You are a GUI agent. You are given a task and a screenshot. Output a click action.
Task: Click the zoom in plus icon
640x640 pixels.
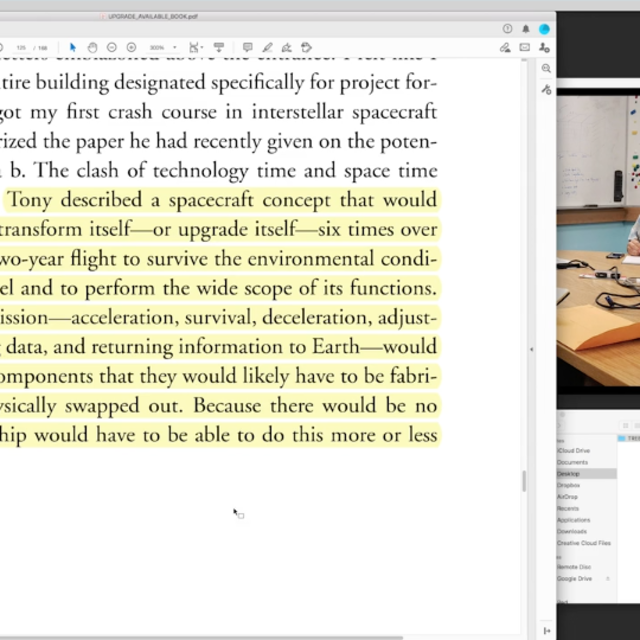(131, 47)
